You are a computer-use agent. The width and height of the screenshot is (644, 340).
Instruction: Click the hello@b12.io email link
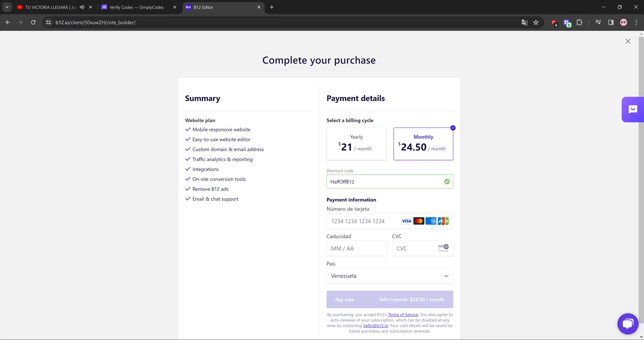[376, 326]
